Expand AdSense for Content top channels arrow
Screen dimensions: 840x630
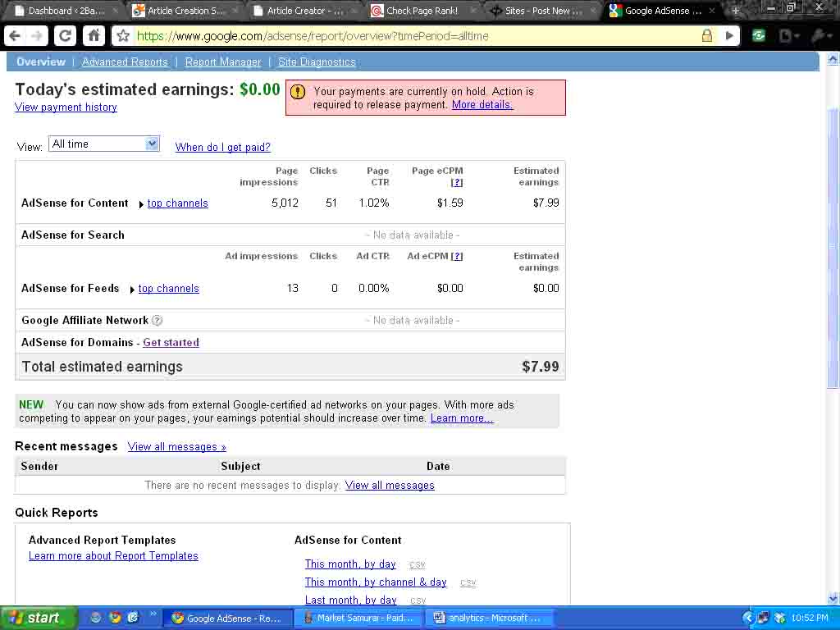pos(141,204)
